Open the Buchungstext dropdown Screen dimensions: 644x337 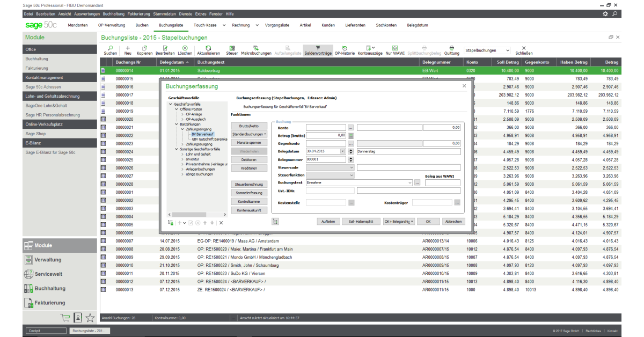(x=410, y=183)
